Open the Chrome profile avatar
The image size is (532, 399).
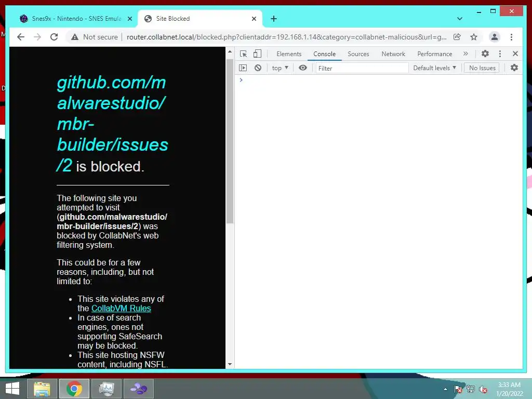coord(495,37)
